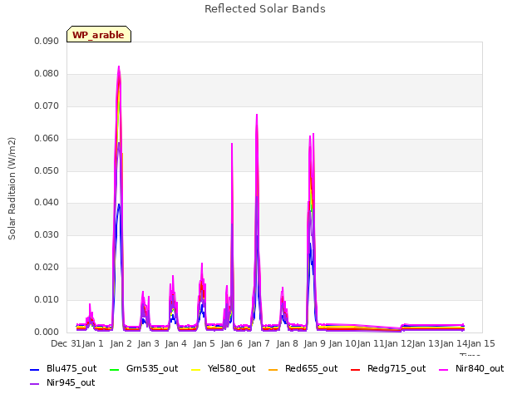The height and width of the screenshot is (399, 532).
Task: Click the purple Nir945_out legend swatch
Action: point(35,384)
